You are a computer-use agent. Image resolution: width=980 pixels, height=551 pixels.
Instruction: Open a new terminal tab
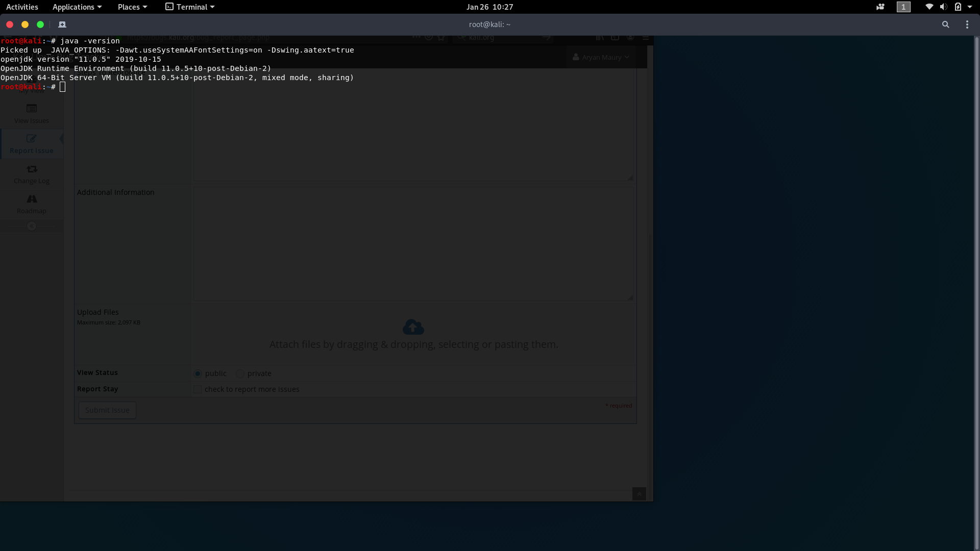click(62, 24)
